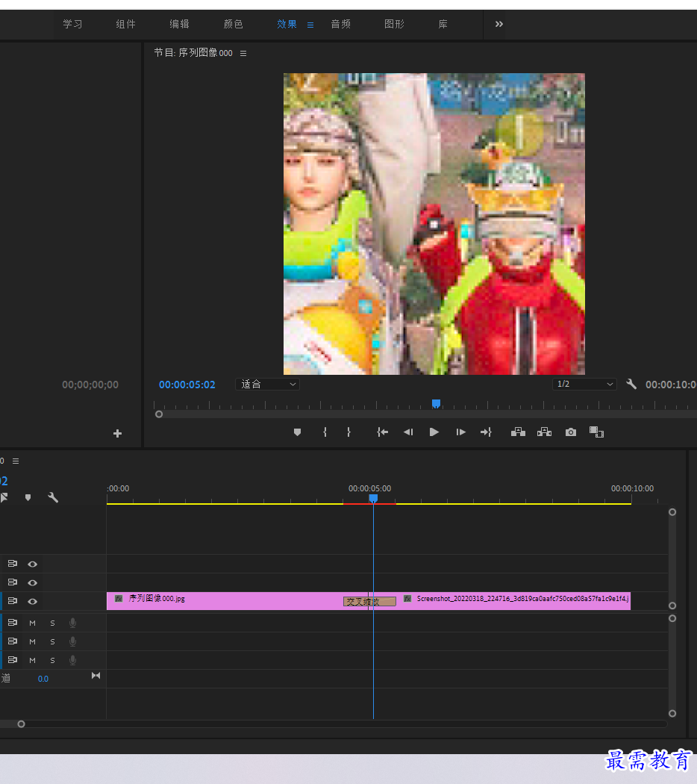Solo the first audio track
The height and width of the screenshot is (784, 697).
[x=52, y=623]
